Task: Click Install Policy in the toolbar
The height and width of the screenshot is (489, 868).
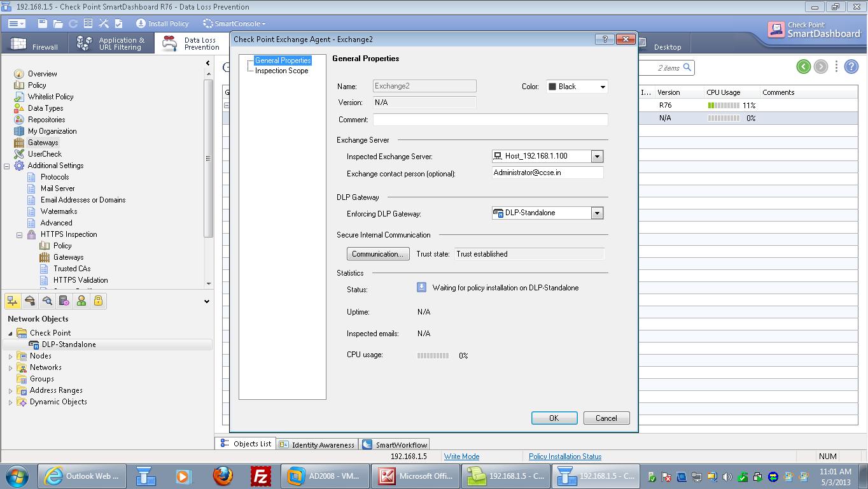Action: coord(162,24)
